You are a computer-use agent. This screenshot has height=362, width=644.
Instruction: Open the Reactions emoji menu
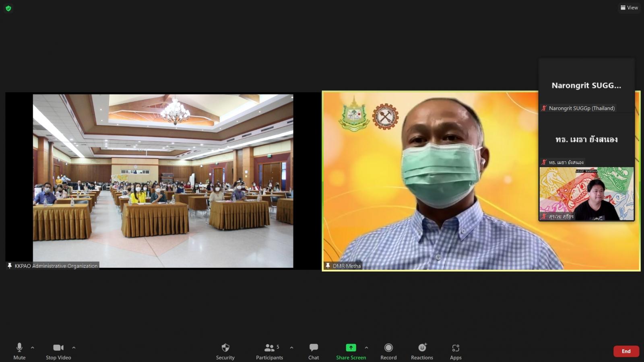422,351
